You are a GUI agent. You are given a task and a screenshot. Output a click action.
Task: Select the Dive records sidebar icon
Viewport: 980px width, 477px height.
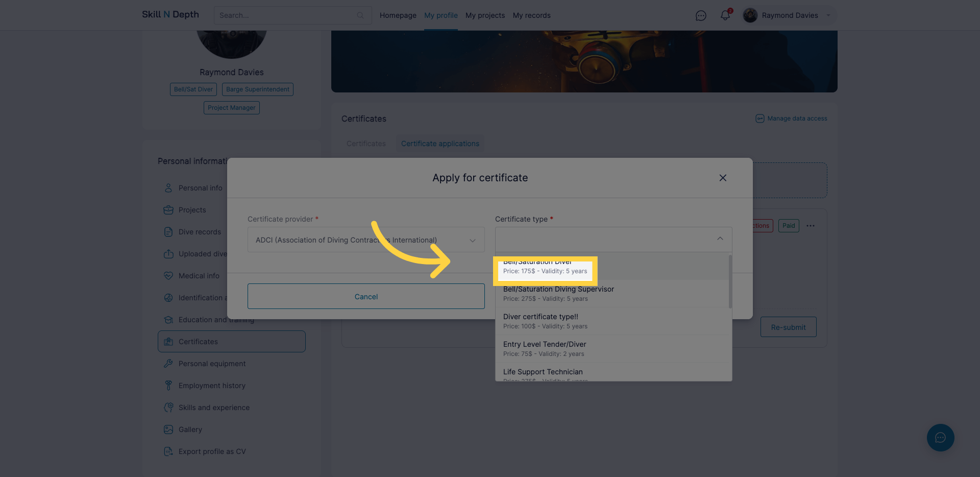pyautogui.click(x=168, y=231)
